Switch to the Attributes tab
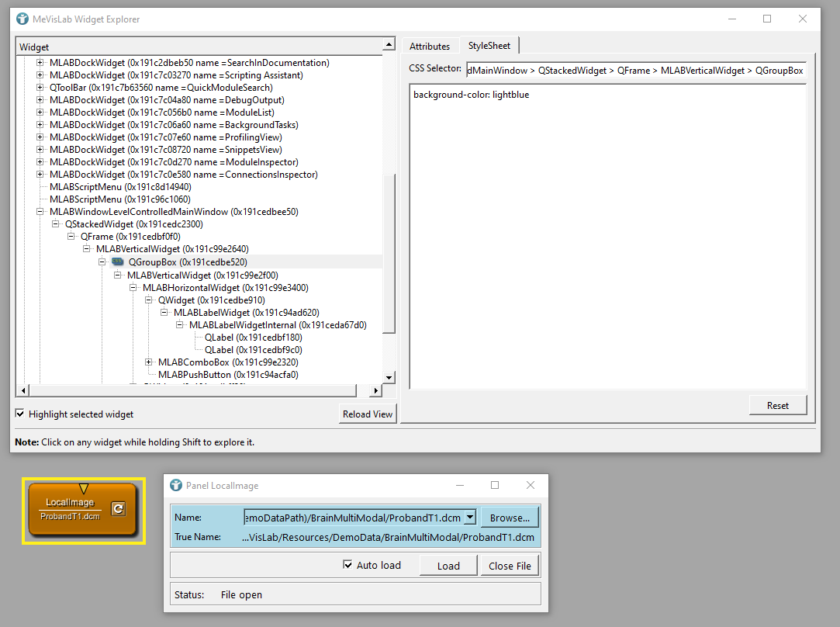Image resolution: width=840 pixels, height=627 pixels. (x=430, y=47)
